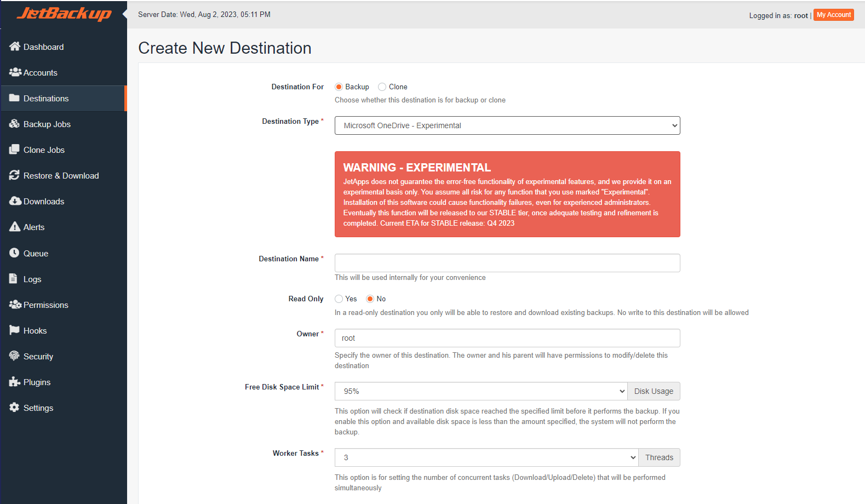Open the Downloads menu text

pyautogui.click(x=44, y=201)
